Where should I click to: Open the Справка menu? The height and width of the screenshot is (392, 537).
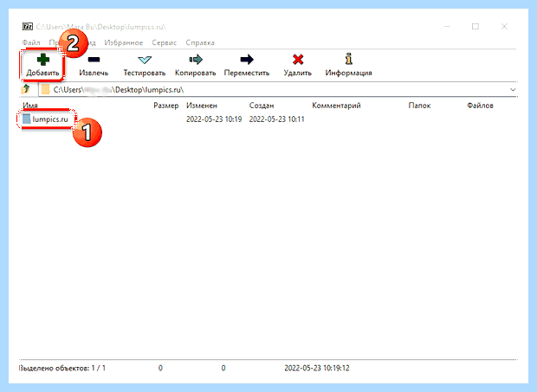click(200, 42)
